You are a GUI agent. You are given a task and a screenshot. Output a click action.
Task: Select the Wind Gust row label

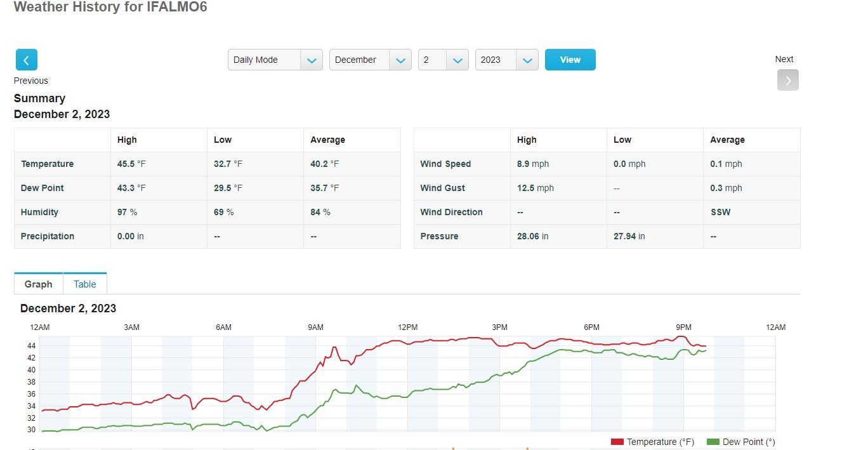[x=442, y=188]
